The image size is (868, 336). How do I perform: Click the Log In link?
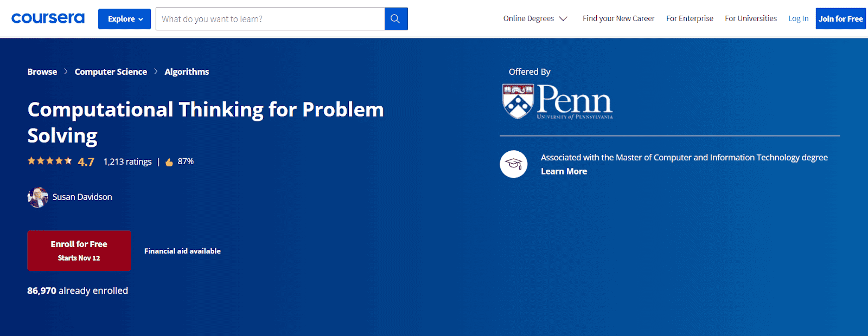pos(798,18)
